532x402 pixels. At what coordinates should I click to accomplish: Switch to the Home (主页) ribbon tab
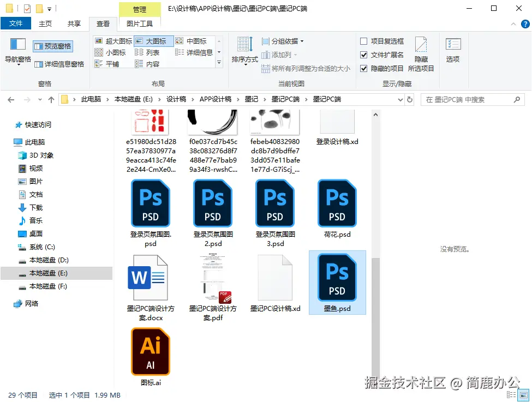[45, 24]
